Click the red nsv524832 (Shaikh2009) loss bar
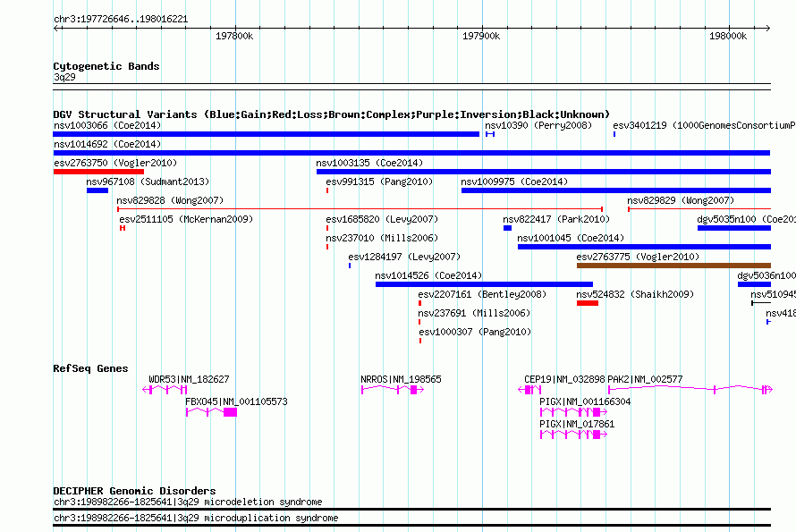This screenshot has height=532, width=796. click(x=588, y=303)
